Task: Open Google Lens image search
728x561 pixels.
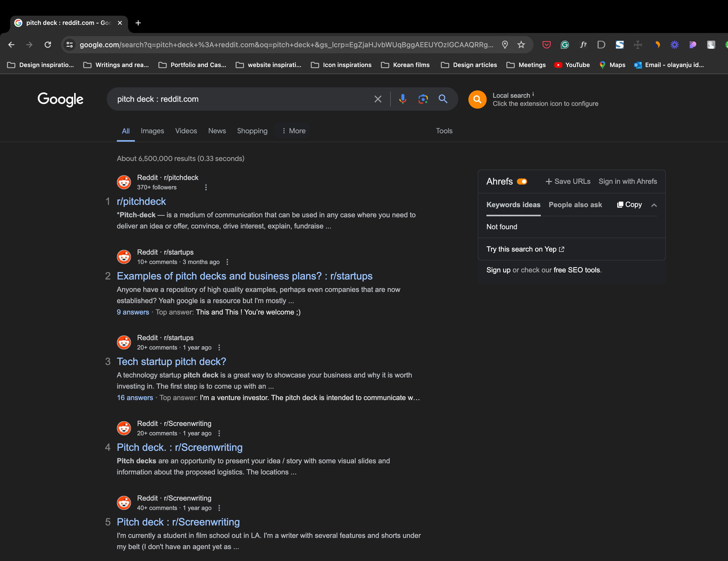Action: [x=423, y=99]
